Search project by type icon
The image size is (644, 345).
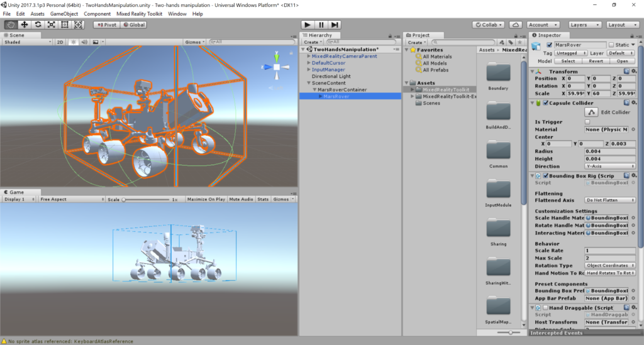(x=502, y=42)
